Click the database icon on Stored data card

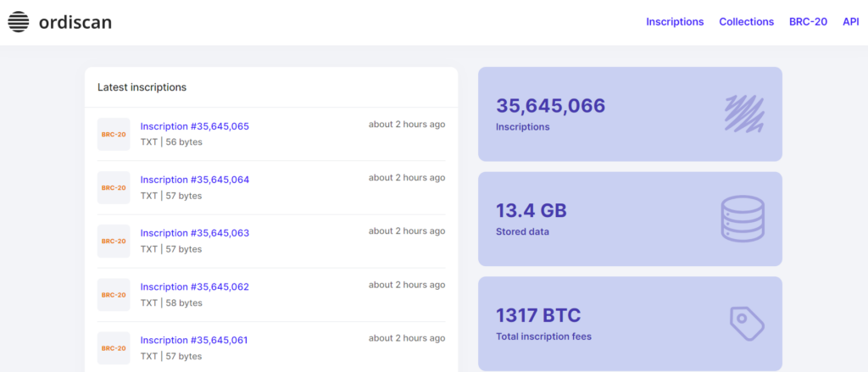742,219
